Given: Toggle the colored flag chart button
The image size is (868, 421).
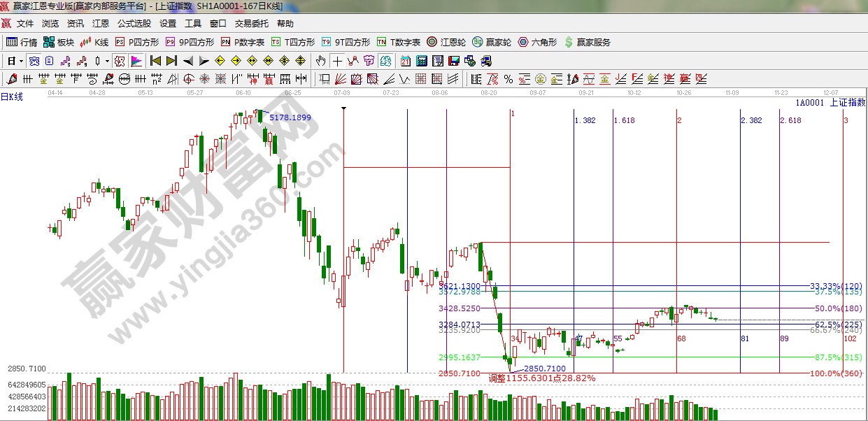Looking at the screenshot, I should [x=136, y=61].
